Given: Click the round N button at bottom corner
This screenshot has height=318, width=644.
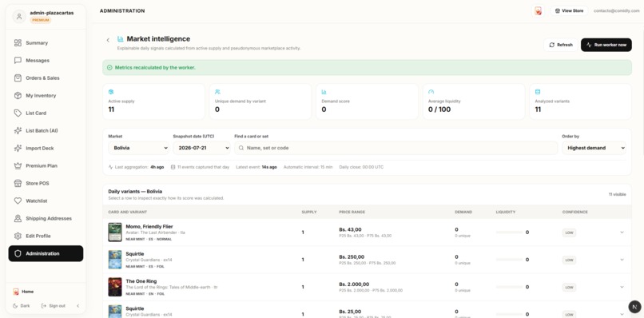Looking at the screenshot, I should (x=634, y=307).
